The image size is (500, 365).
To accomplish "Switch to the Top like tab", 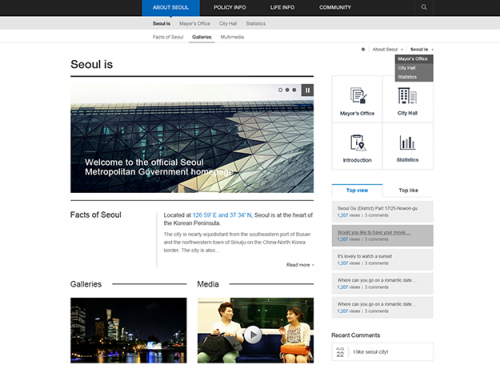I will coord(408,190).
